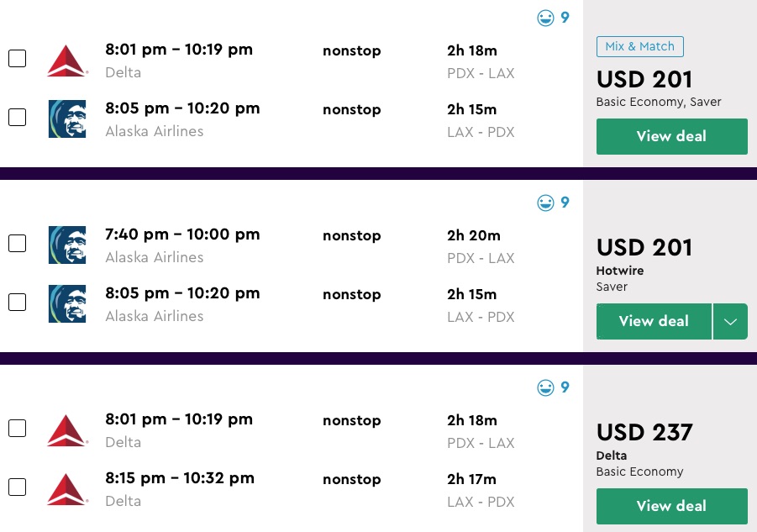Expand the Hotwire deal options dropdown arrow

tap(730, 321)
